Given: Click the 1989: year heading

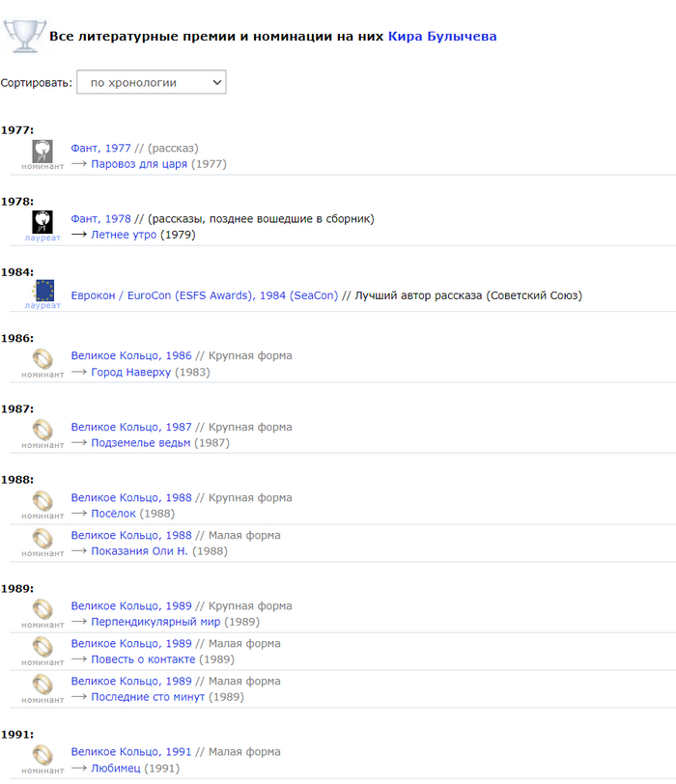Looking at the screenshot, I should [17, 589].
